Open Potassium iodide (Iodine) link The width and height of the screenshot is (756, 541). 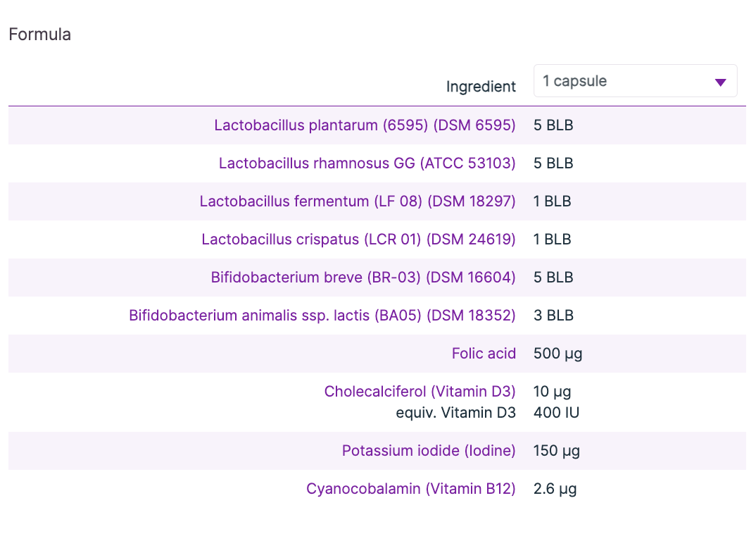click(x=429, y=451)
